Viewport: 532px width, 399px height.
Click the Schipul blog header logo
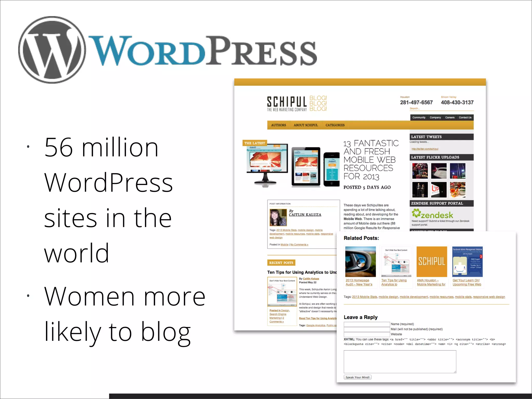(x=297, y=104)
